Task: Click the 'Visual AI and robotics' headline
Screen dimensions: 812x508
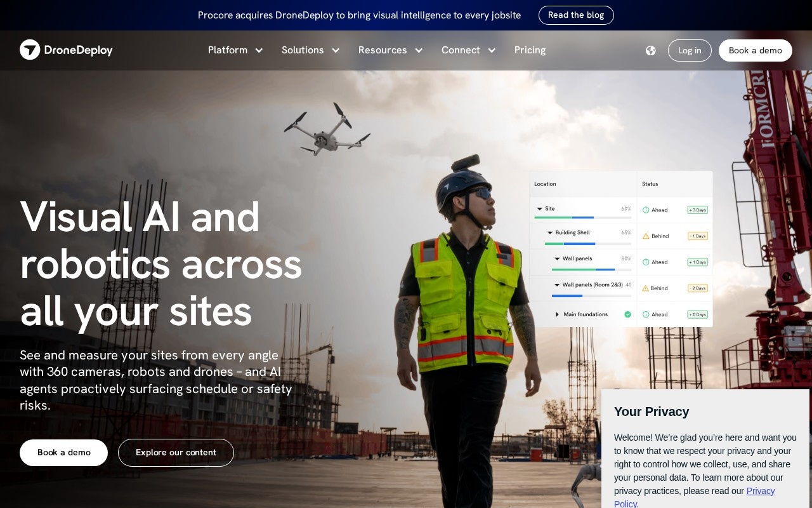Action: [161, 264]
